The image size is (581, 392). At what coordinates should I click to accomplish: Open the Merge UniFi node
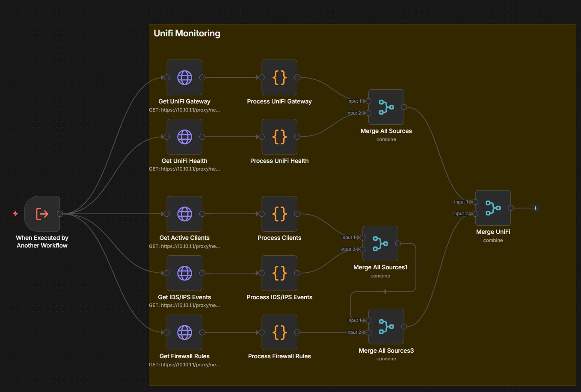493,208
